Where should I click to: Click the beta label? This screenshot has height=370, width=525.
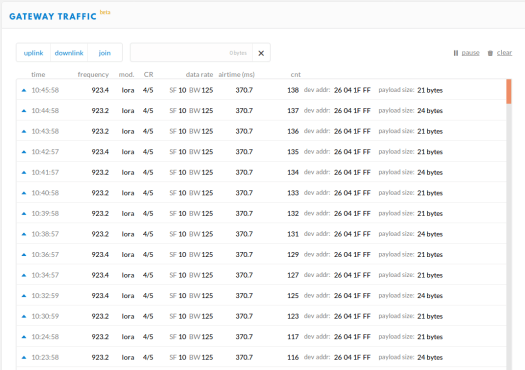pyautogui.click(x=105, y=12)
